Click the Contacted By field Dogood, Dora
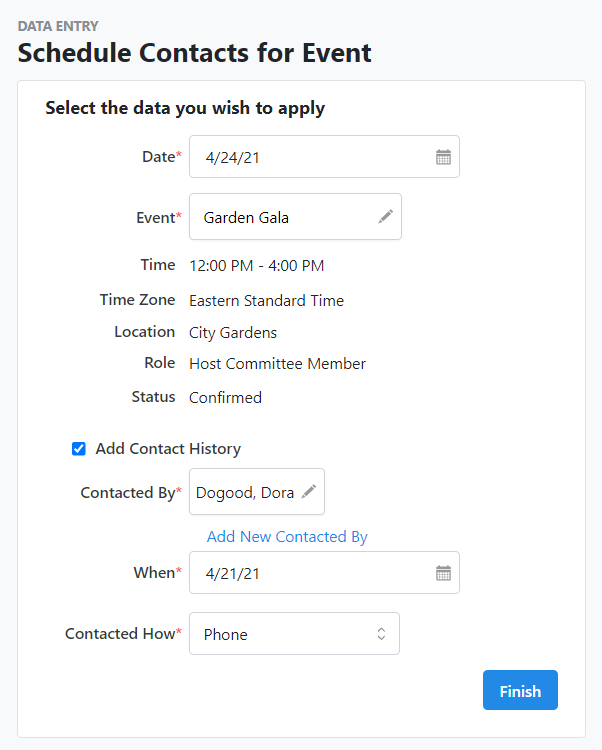Viewport: 602px width, 750px height. (x=257, y=492)
